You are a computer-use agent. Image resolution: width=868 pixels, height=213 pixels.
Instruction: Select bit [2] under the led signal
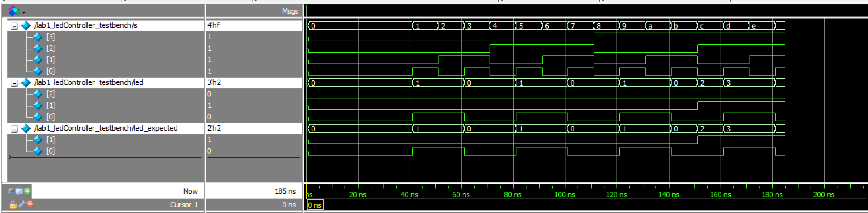point(51,94)
